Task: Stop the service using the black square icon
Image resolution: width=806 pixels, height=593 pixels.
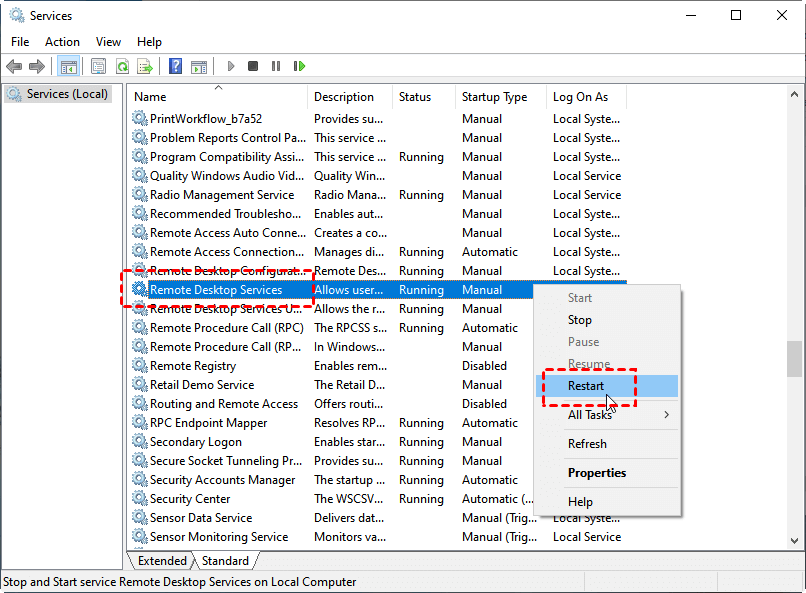Action: pos(253,66)
